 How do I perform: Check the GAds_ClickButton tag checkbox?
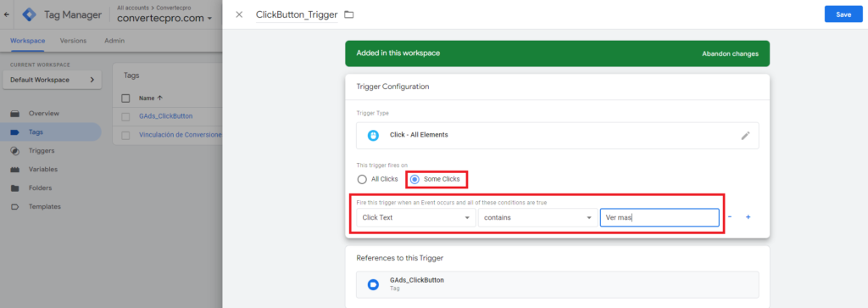click(x=125, y=116)
